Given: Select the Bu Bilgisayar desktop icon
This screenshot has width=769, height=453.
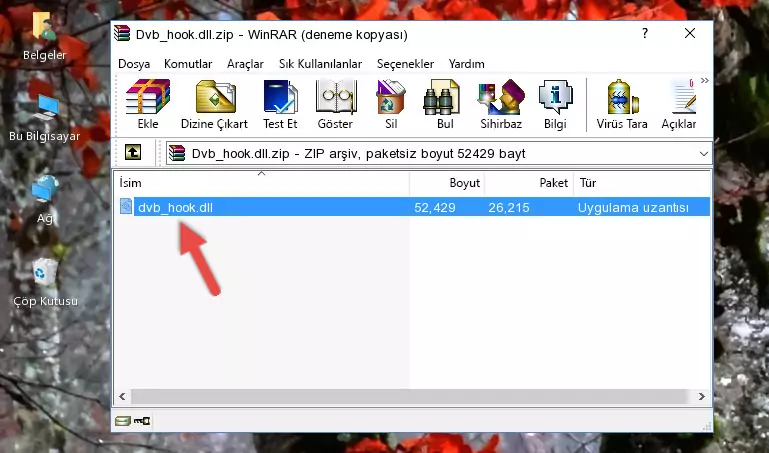Looking at the screenshot, I should [x=44, y=118].
